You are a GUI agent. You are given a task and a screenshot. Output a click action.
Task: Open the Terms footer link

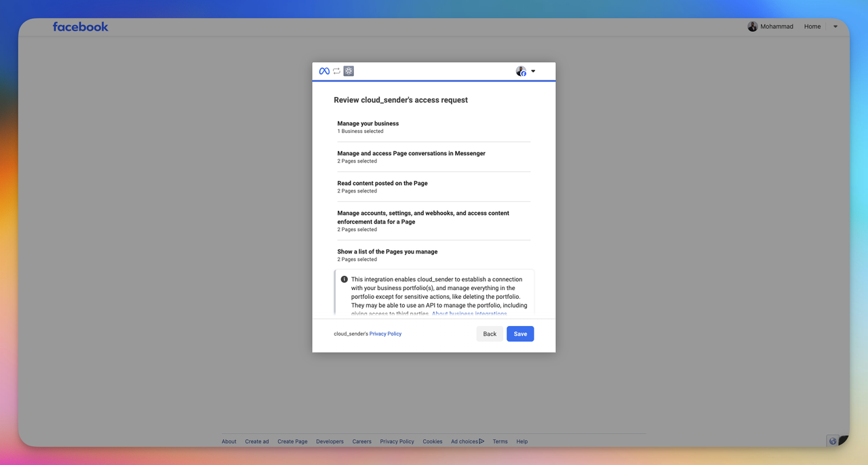500,441
